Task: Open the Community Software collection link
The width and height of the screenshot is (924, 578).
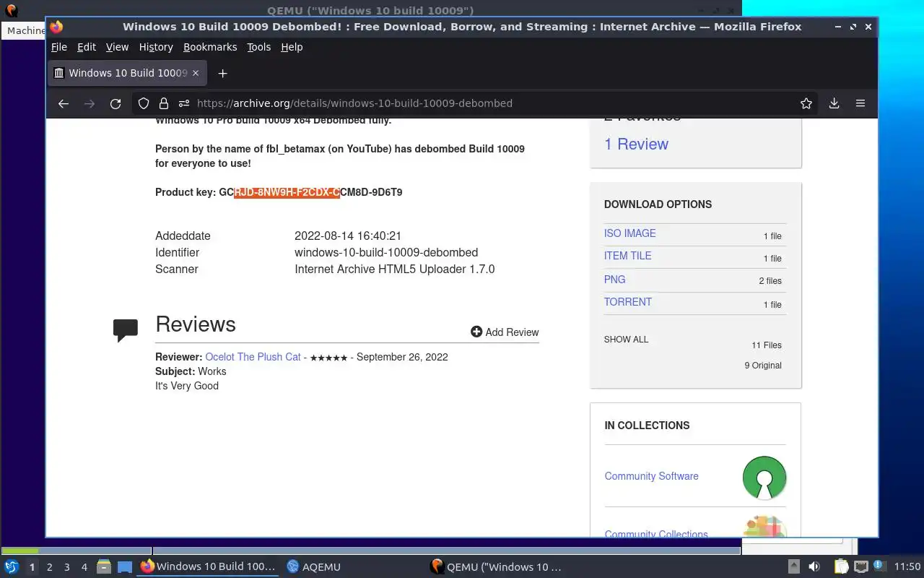Action: pyautogui.click(x=651, y=476)
